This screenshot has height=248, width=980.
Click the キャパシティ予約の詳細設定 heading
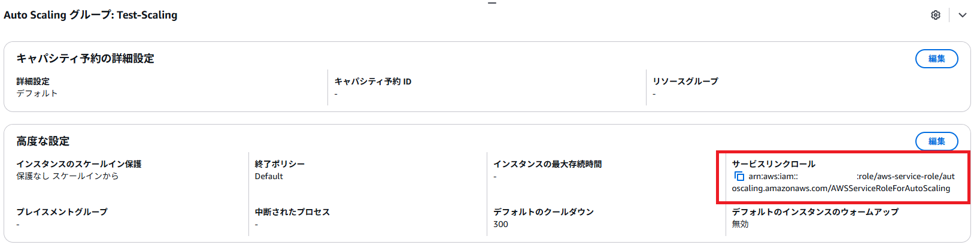pos(85,59)
